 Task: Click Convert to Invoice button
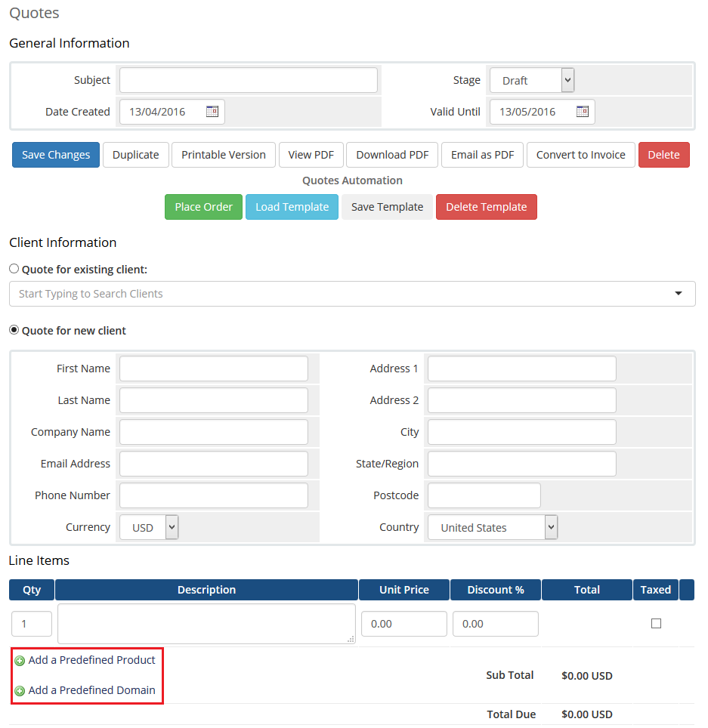coord(581,155)
